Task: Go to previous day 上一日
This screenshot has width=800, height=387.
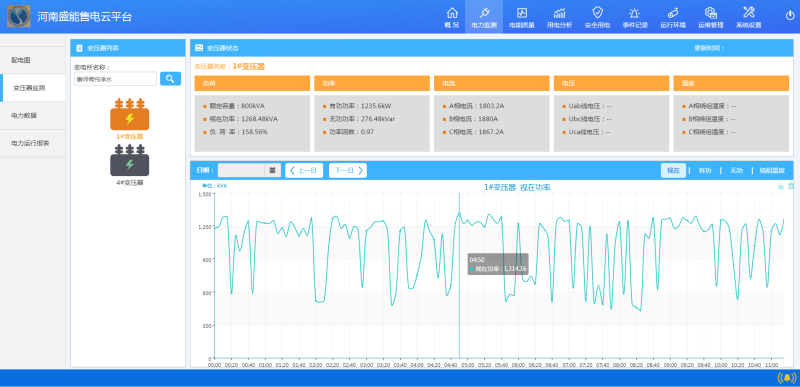Action: (304, 170)
